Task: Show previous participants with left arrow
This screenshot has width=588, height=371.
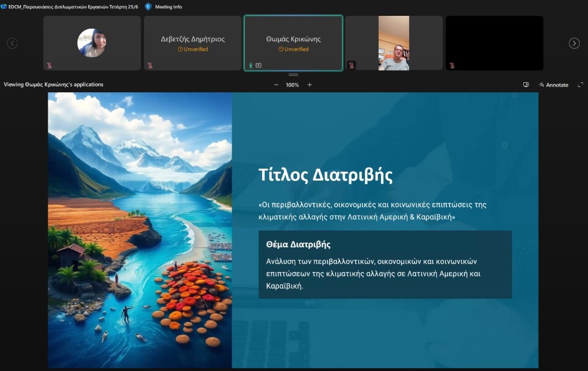Action: 12,43
